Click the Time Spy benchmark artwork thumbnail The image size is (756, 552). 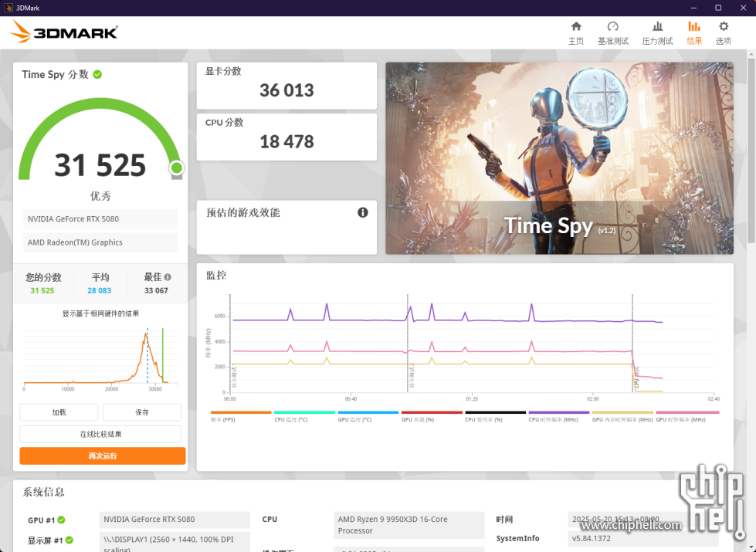point(559,158)
